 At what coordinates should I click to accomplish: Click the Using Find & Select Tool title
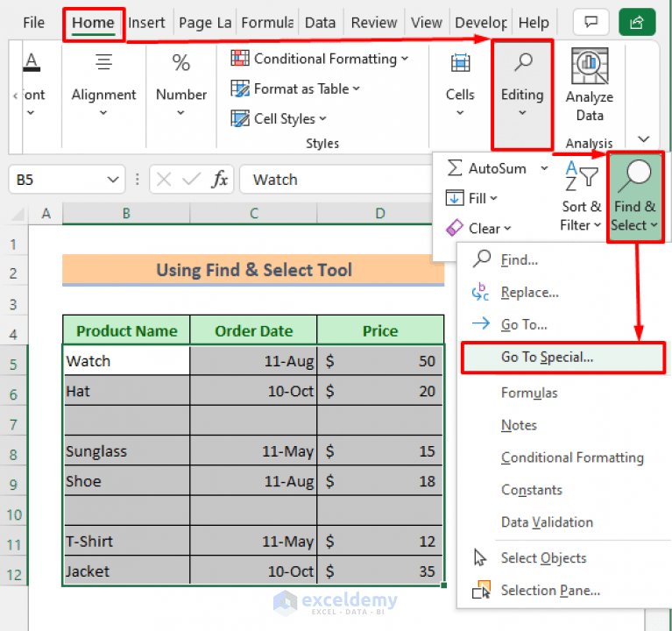tap(253, 270)
